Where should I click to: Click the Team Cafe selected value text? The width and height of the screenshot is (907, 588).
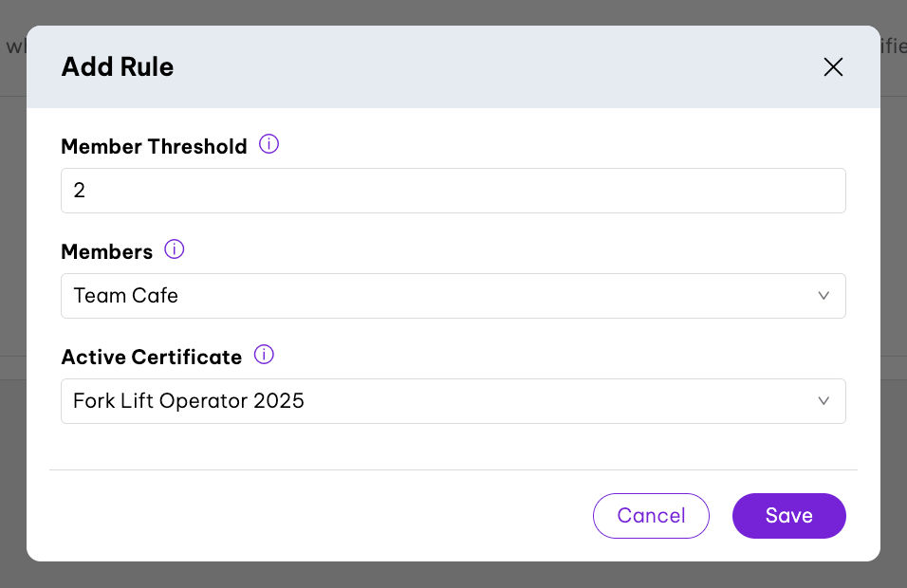pyautogui.click(x=126, y=296)
